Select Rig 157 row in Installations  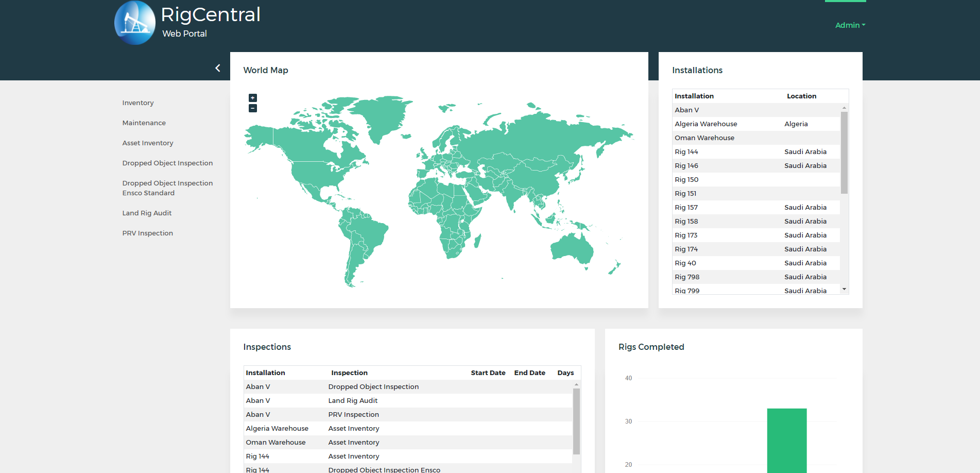pos(686,208)
